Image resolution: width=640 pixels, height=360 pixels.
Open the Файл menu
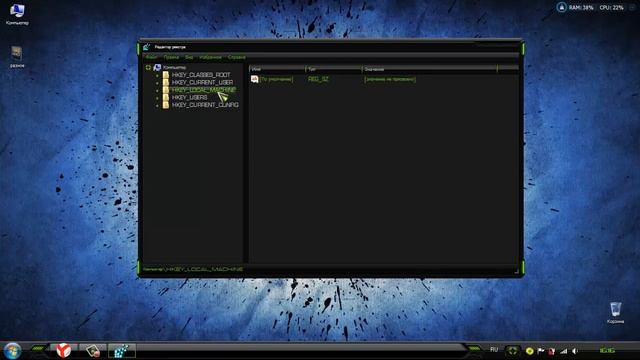(x=151, y=57)
